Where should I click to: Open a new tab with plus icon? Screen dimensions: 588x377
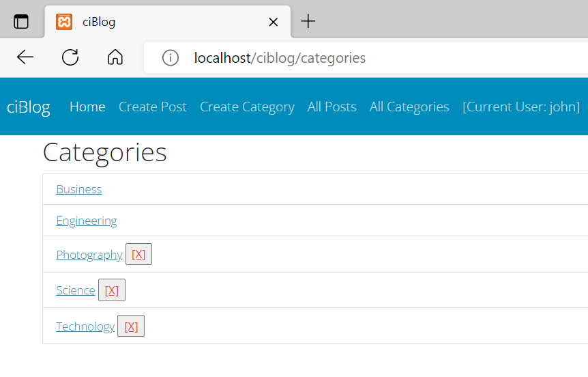pos(308,21)
